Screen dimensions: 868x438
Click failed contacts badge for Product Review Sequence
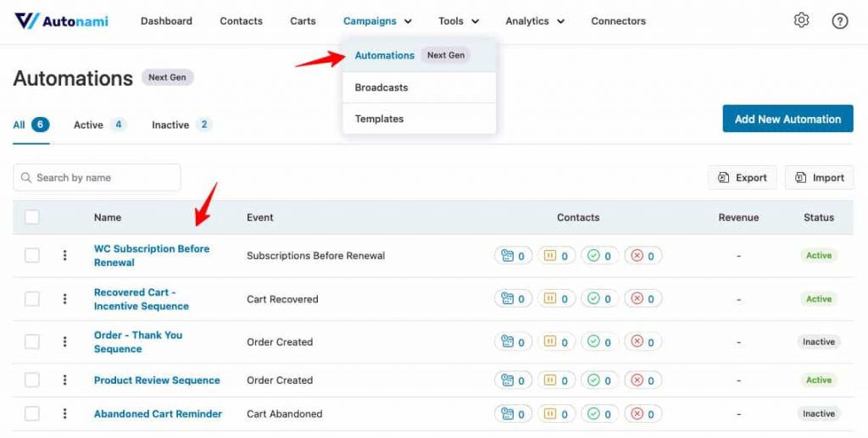pos(643,380)
